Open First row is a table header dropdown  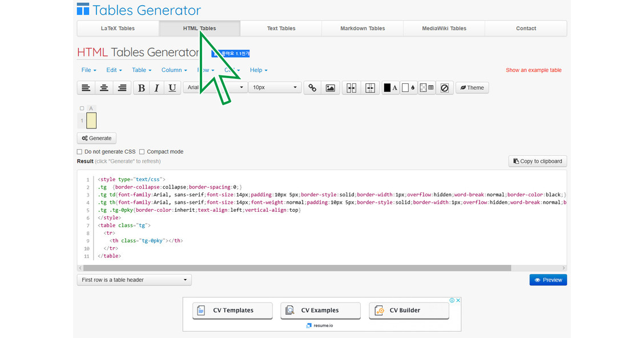coord(134,280)
